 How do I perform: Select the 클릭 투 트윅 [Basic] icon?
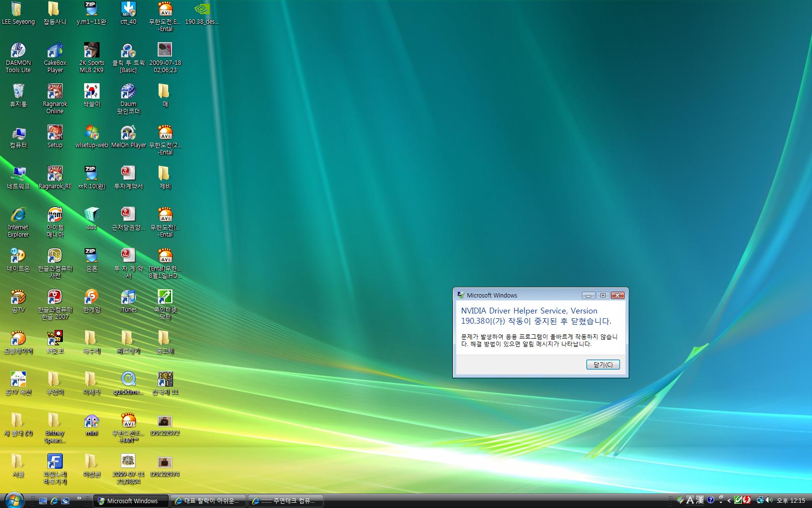coord(129,57)
